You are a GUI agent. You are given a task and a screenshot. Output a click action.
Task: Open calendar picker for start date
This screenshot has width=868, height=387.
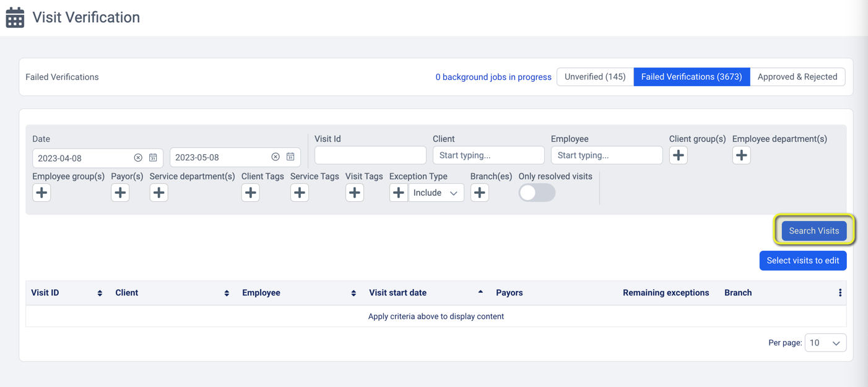pyautogui.click(x=153, y=157)
